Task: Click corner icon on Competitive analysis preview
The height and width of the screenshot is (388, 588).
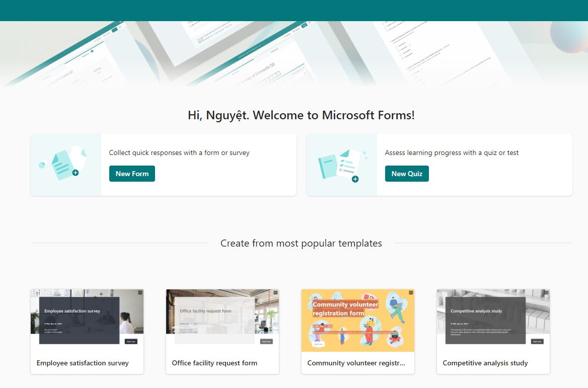Action: coord(546,292)
